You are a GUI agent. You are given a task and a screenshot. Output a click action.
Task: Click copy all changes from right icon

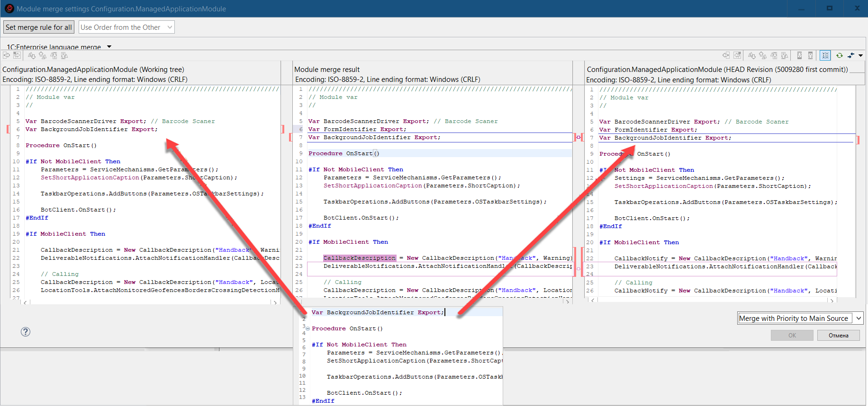pyautogui.click(x=737, y=56)
